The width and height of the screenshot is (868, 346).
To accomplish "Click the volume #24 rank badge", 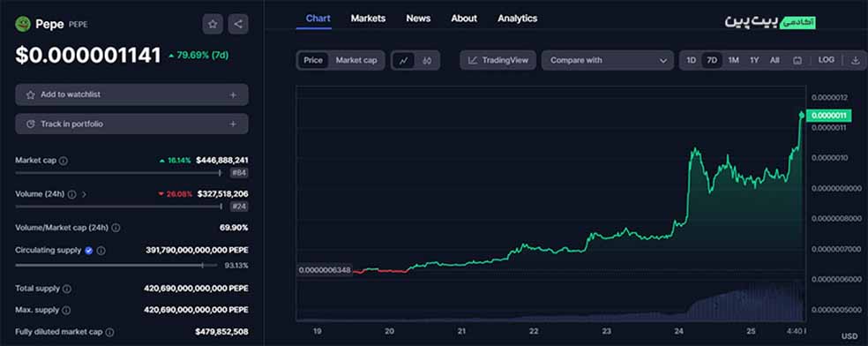I will pos(239,207).
